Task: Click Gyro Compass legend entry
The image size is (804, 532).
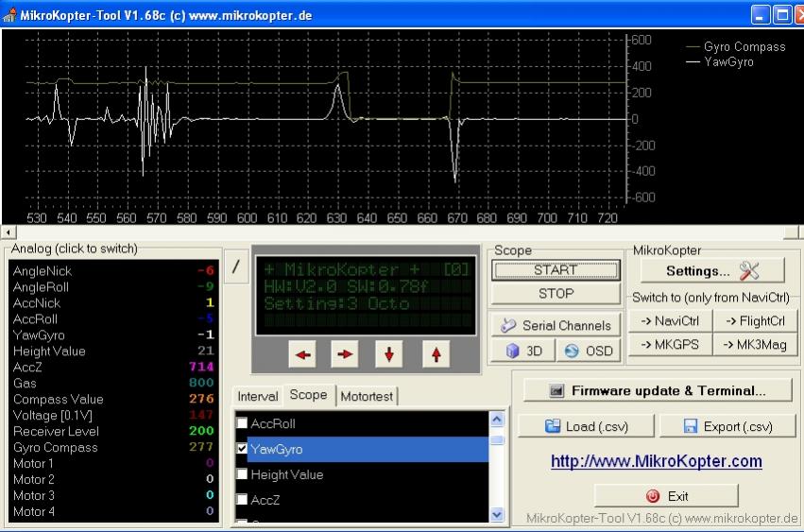Action: [735, 46]
